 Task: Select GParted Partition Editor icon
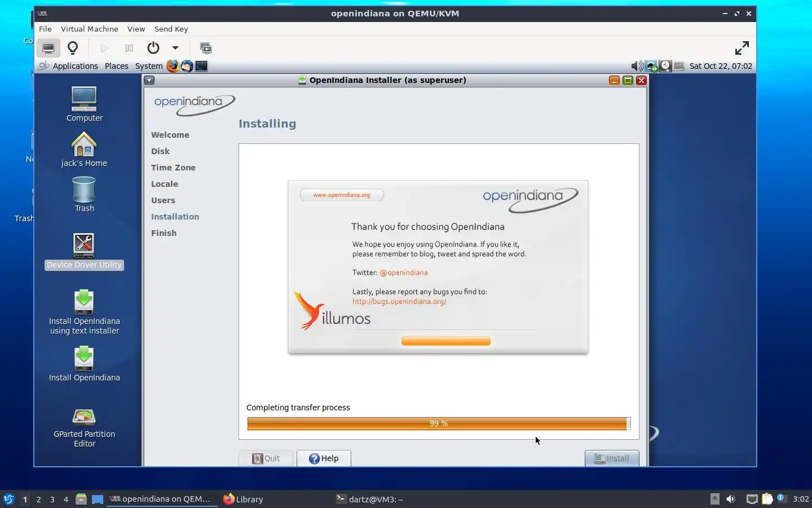[84, 428]
